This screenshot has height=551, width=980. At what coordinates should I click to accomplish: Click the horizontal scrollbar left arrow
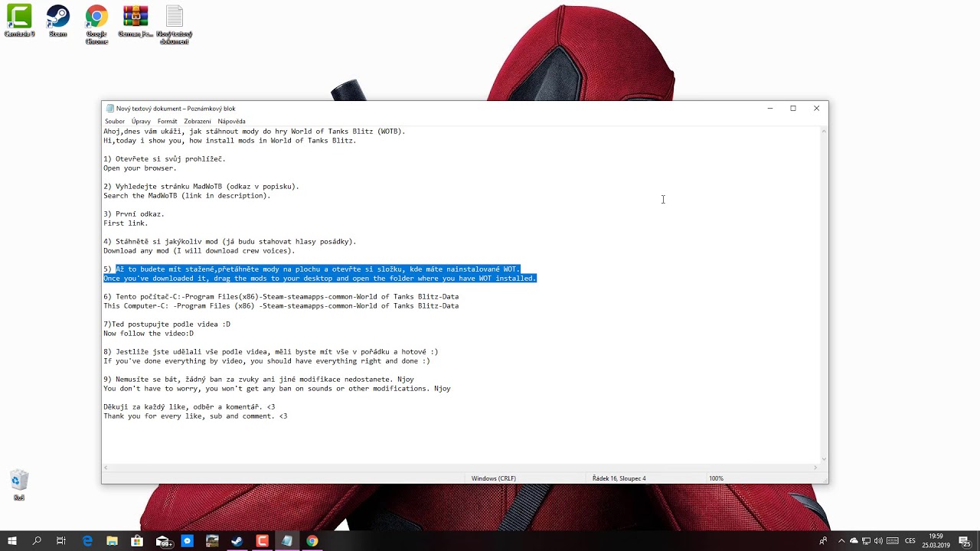[106, 468]
